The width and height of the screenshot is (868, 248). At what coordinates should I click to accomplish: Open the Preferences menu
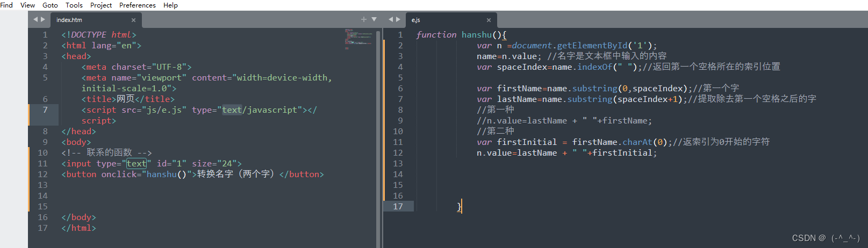click(137, 5)
